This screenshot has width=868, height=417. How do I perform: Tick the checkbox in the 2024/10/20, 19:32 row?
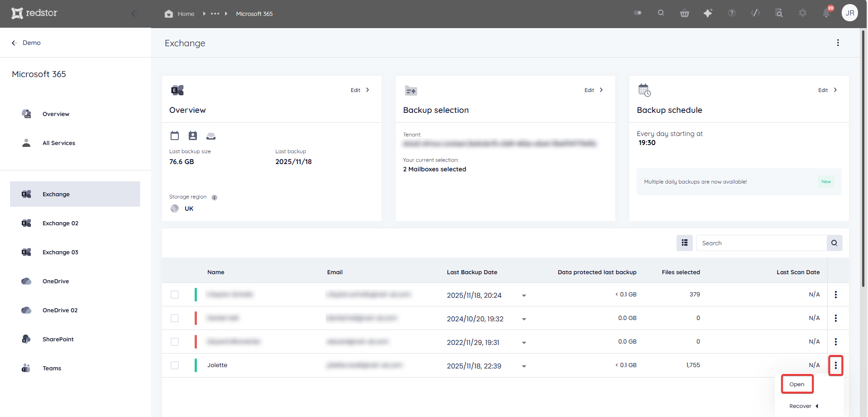pyautogui.click(x=175, y=318)
